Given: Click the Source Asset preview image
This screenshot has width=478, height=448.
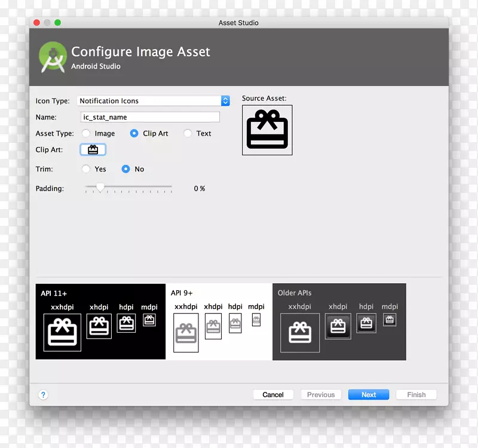Looking at the screenshot, I should pyautogui.click(x=267, y=130).
